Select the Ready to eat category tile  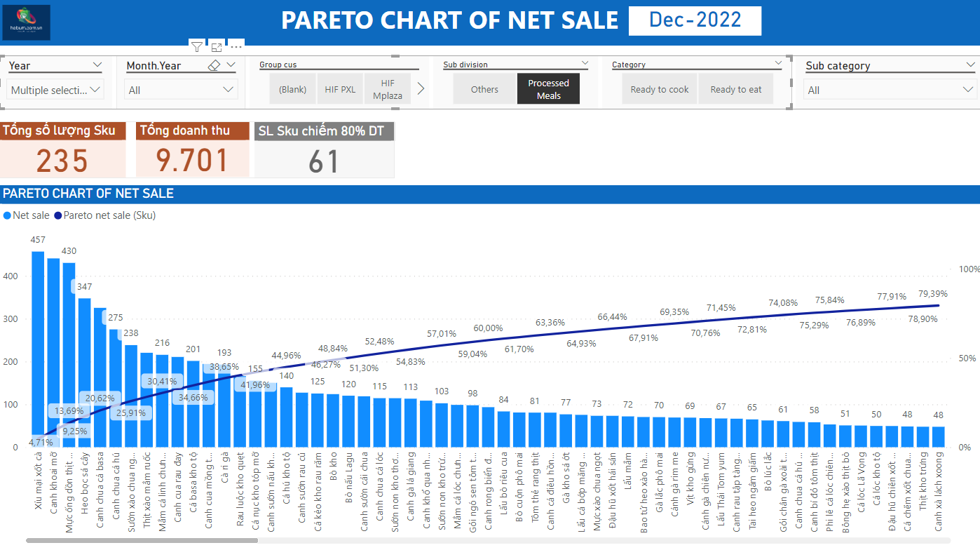735,89
